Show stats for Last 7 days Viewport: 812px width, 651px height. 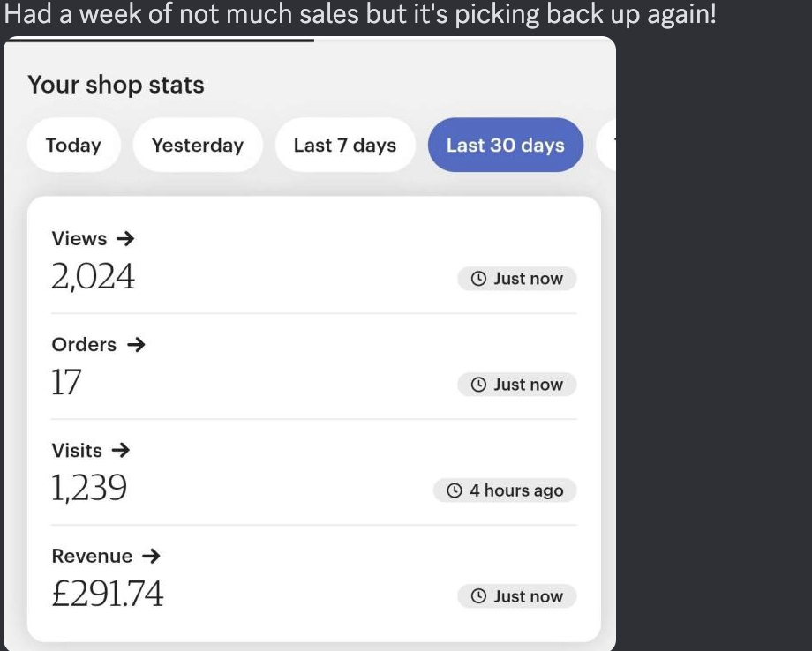(x=345, y=145)
